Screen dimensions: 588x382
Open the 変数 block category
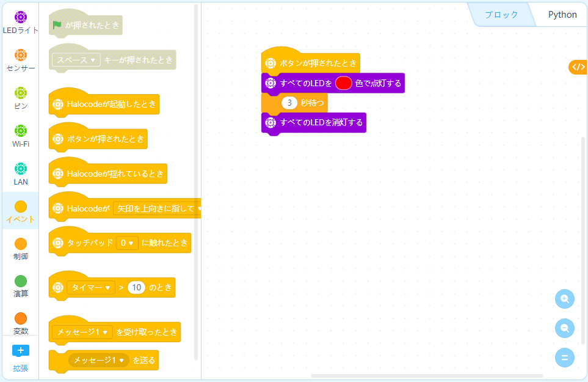tap(21, 323)
